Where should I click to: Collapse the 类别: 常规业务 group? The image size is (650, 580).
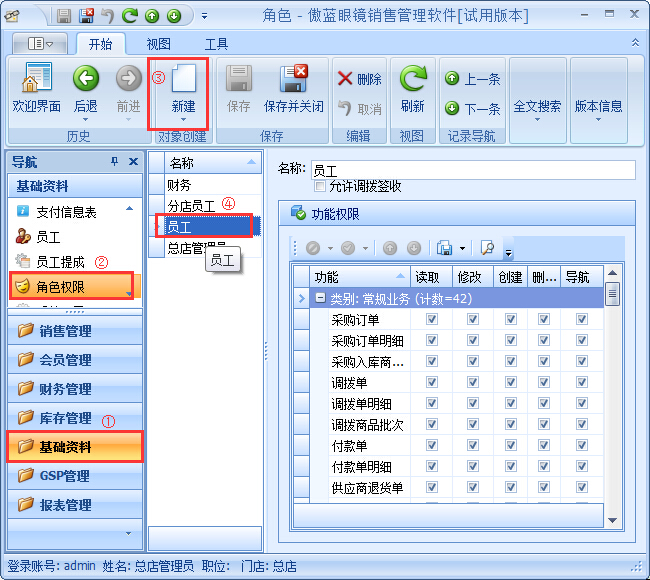320,298
